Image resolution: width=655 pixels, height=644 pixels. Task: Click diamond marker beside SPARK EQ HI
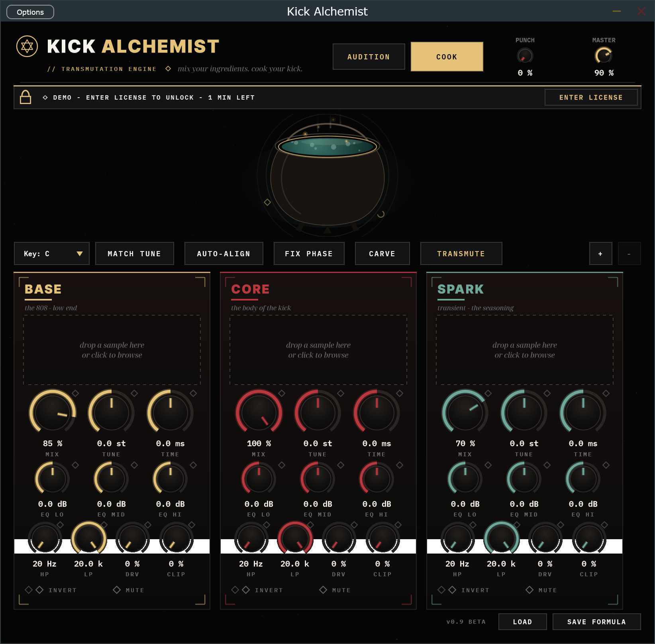(606, 465)
